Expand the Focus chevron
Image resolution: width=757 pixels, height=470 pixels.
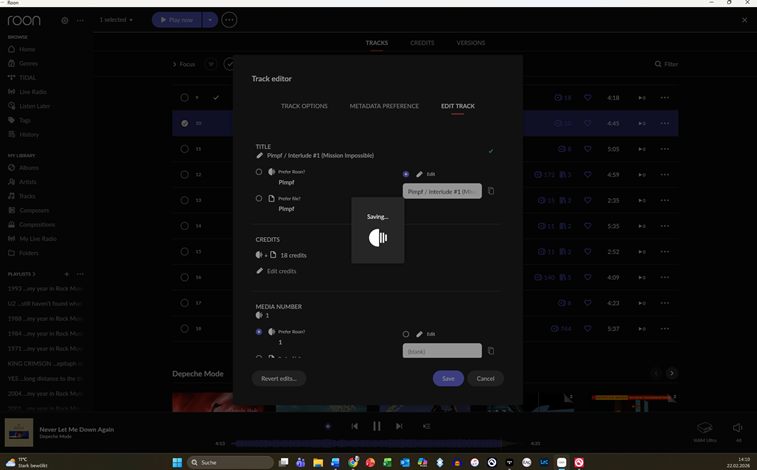pos(174,64)
